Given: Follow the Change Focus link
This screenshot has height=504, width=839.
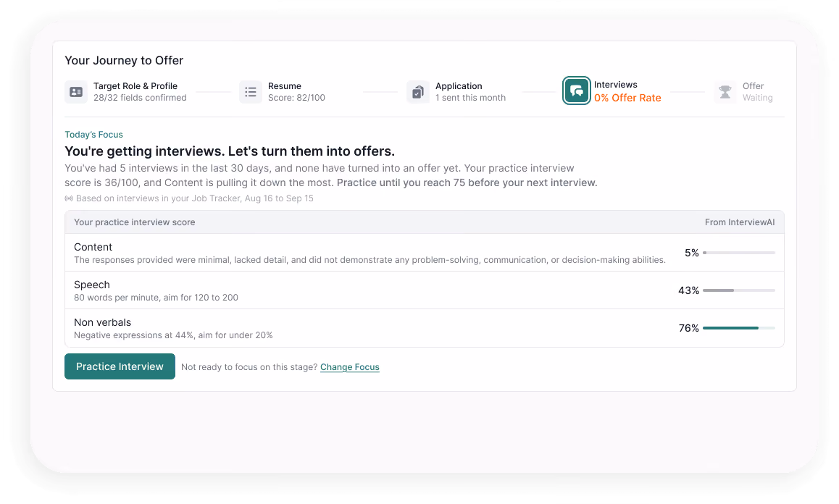Looking at the screenshot, I should [x=350, y=367].
